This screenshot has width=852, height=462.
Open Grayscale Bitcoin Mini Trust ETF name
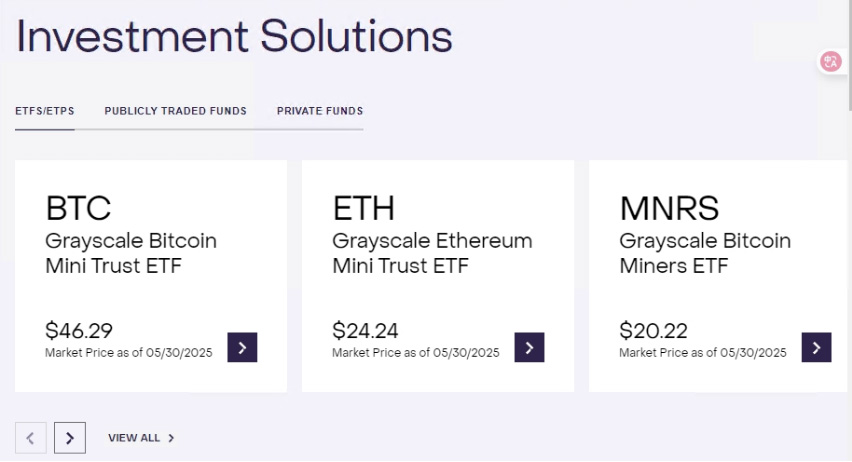[x=131, y=254]
